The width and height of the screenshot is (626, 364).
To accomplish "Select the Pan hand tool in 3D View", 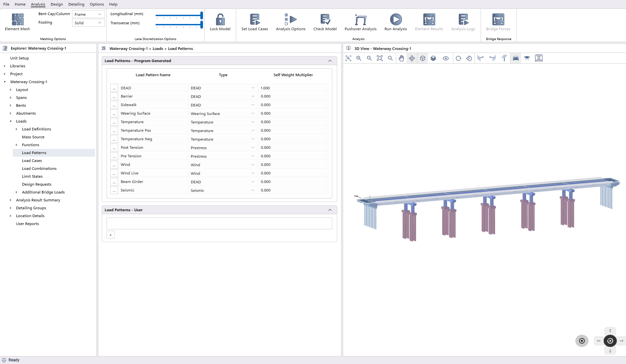I will [401, 58].
